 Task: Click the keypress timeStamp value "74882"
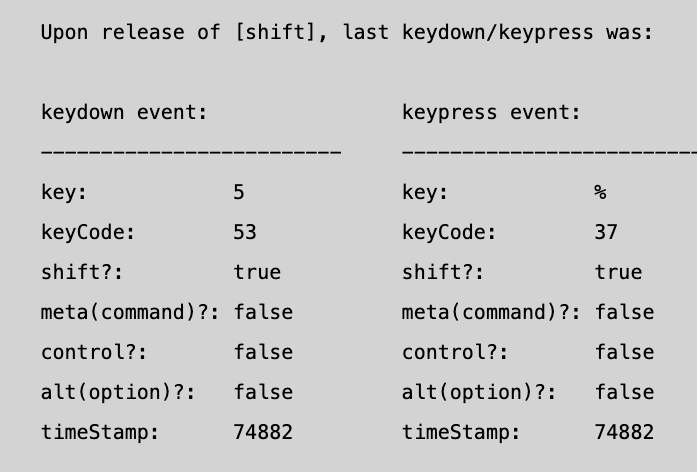(624, 432)
